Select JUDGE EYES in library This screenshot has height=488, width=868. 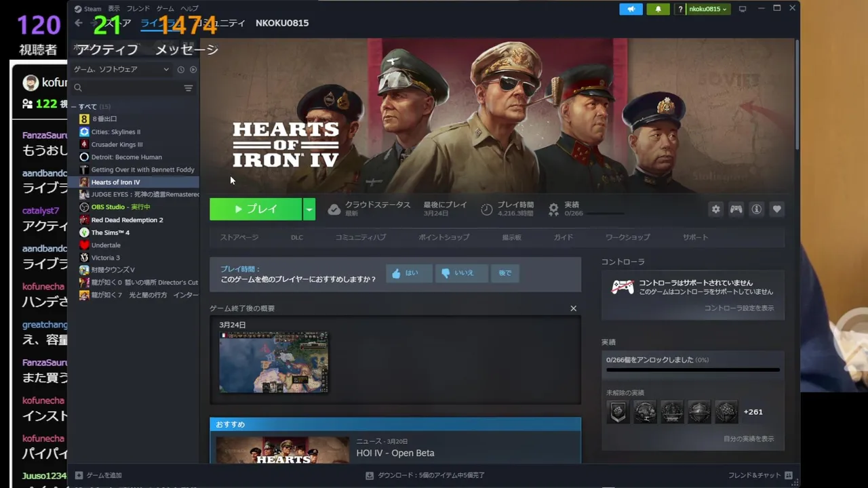pyautogui.click(x=134, y=195)
